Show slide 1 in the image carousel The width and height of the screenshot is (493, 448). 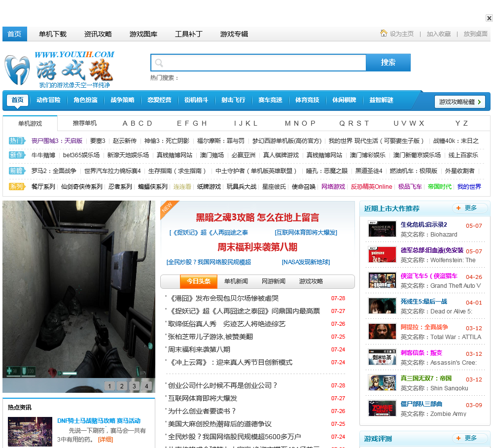tap(109, 386)
